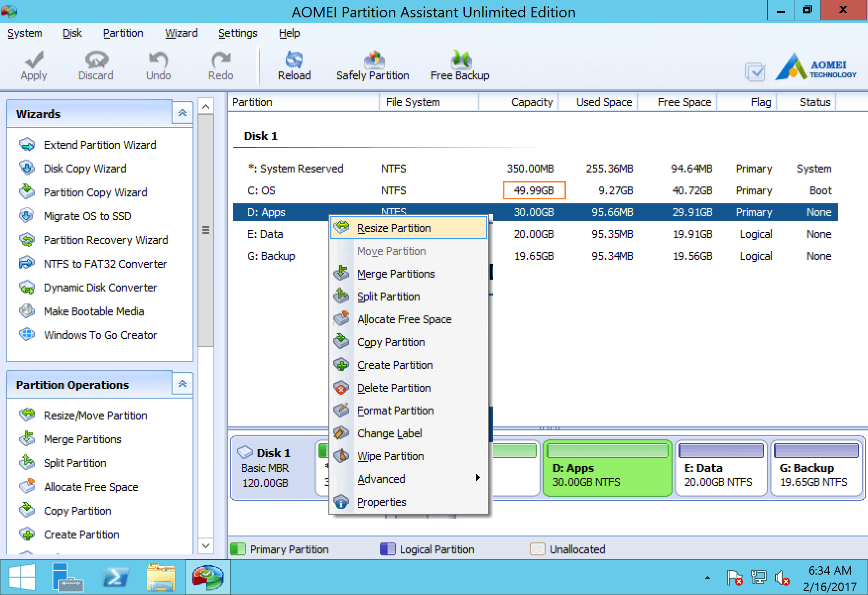This screenshot has height=595, width=868.
Task: Choose Resize Partition from the context menu
Action: point(393,228)
